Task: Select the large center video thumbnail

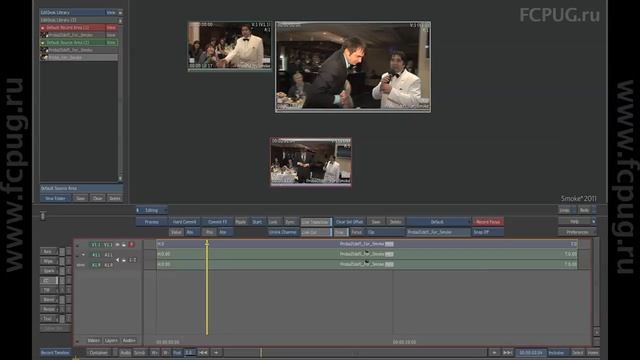Action: [353, 67]
